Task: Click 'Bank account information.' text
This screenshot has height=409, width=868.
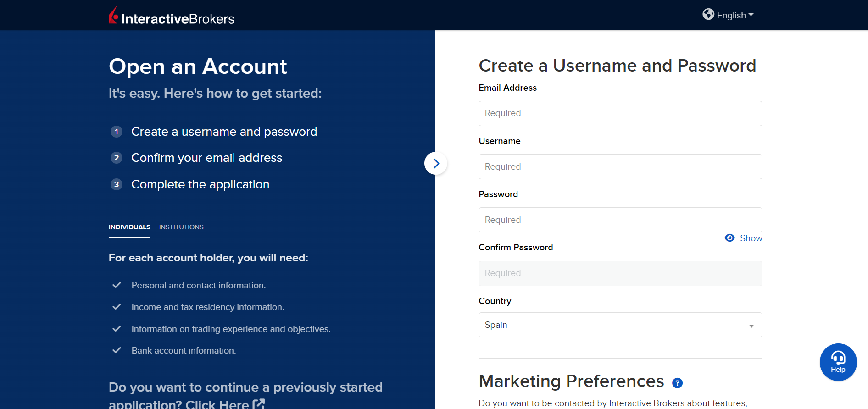Action: (x=184, y=350)
